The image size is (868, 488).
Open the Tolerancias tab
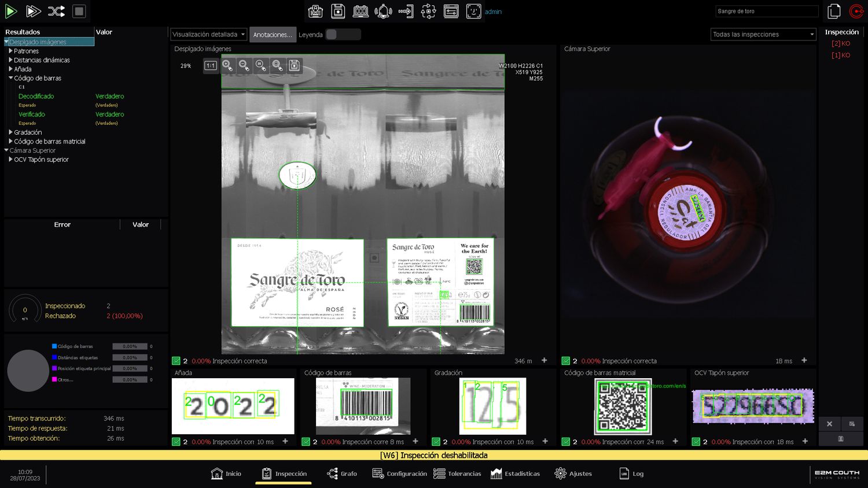point(457,474)
